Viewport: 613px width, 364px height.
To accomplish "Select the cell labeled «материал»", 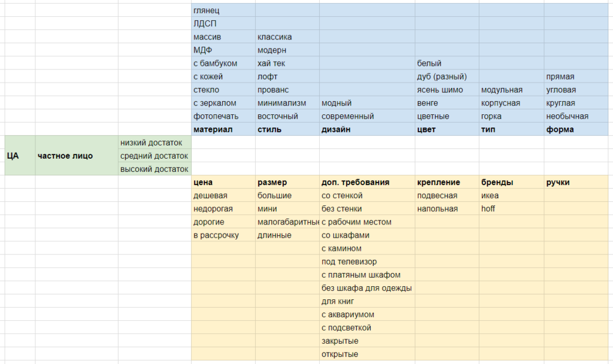I will tap(223, 129).
